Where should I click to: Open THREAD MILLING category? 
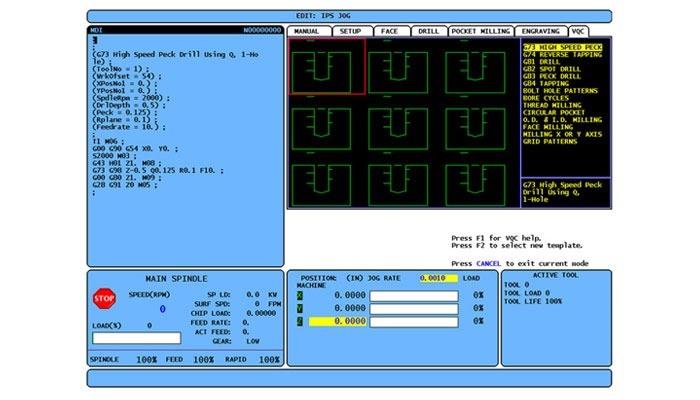[x=552, y=105]
